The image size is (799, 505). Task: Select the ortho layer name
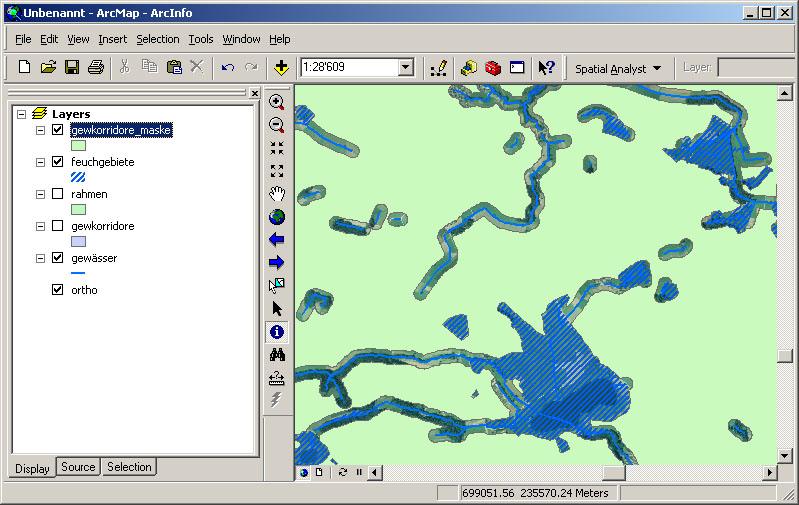point(84,290)
